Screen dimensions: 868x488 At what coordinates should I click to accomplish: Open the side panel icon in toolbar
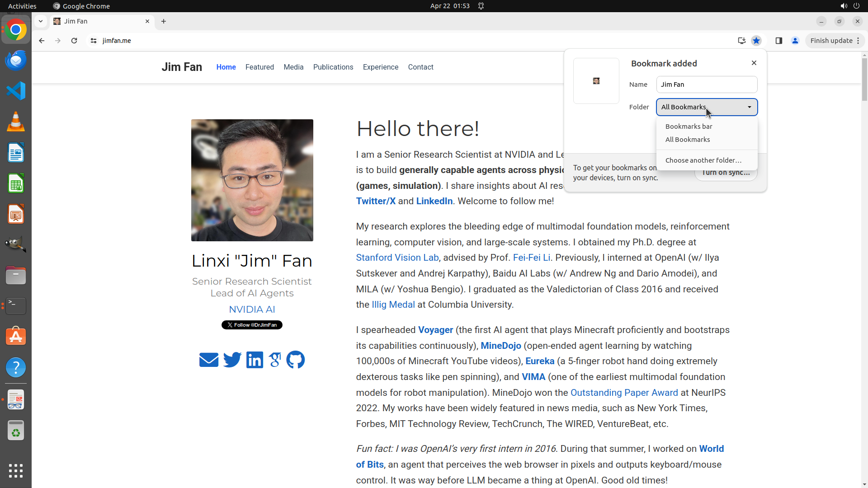pos(778,41)
